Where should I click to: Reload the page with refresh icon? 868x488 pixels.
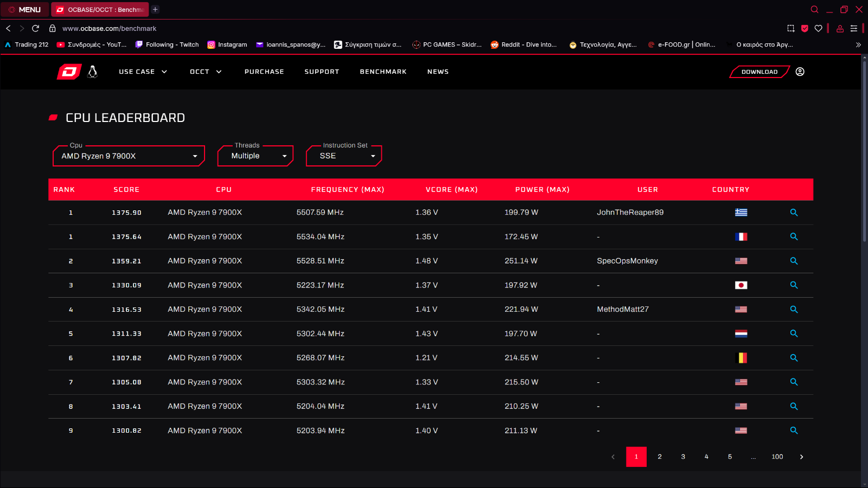coord(36,28)
